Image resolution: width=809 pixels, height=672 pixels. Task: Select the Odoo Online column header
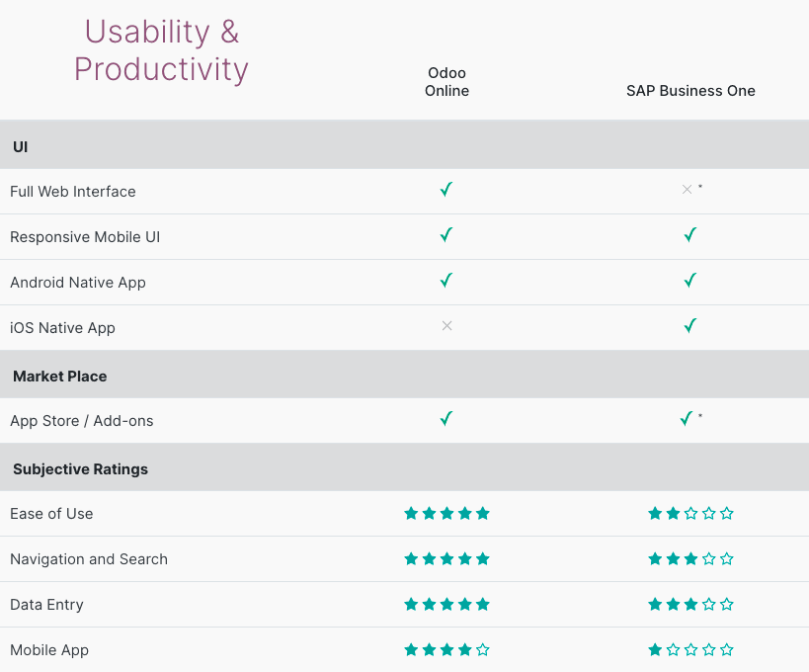(x=446, y=82)
